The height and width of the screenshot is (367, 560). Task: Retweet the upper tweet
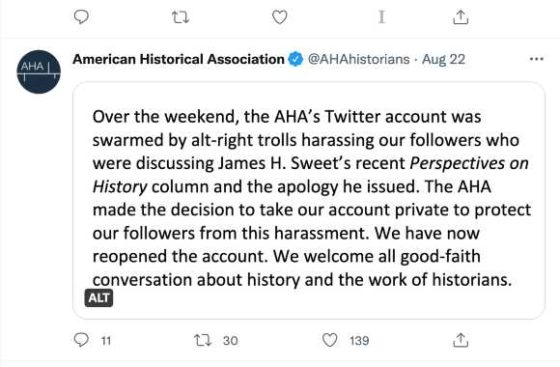click(x=180, y=17)
